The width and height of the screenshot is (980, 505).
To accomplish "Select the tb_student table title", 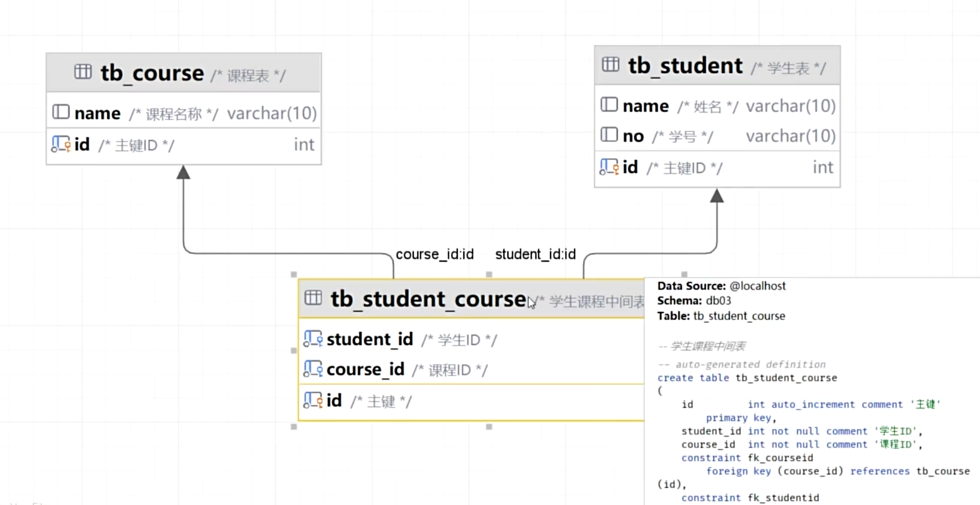I will point(685,65).
